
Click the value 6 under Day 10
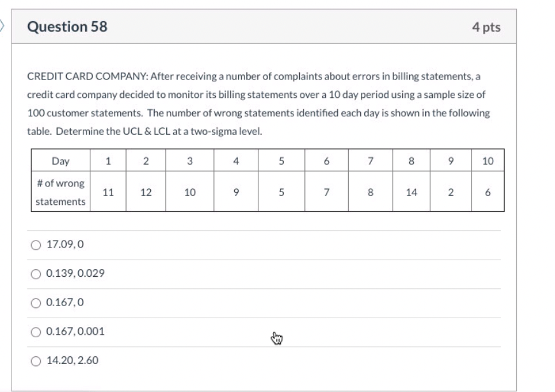[488, 192]
